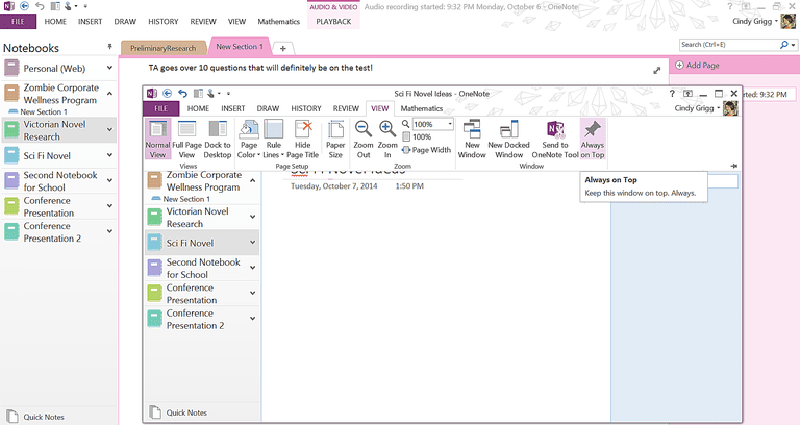
Task: Click Add Page in back window
Action: tap(697, 65)
